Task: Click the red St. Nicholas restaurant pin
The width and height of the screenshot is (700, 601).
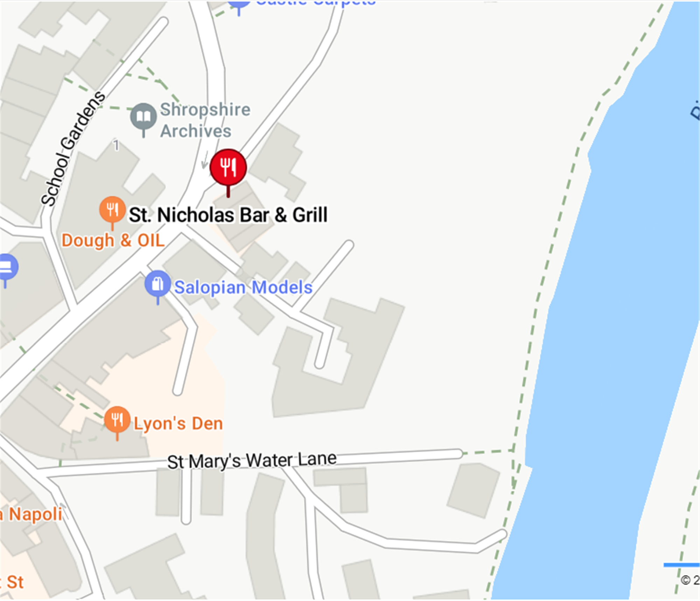Action: pos(228,168)
